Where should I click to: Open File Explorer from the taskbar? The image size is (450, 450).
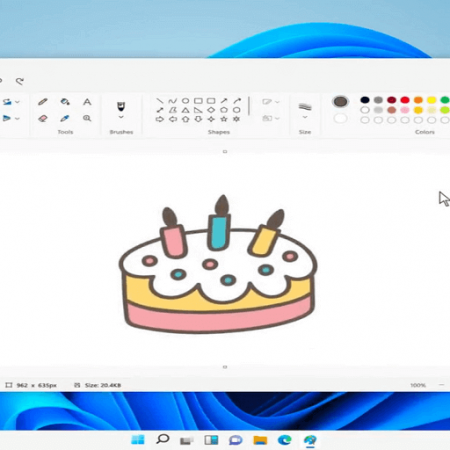[260, 440]
